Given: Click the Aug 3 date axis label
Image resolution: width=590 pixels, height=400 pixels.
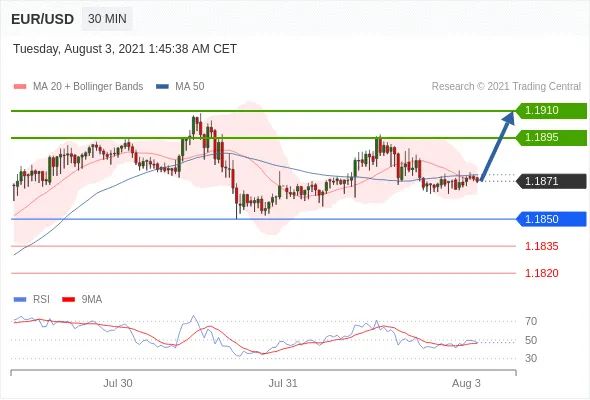Looking at the screenshot, I should (466, 383).
